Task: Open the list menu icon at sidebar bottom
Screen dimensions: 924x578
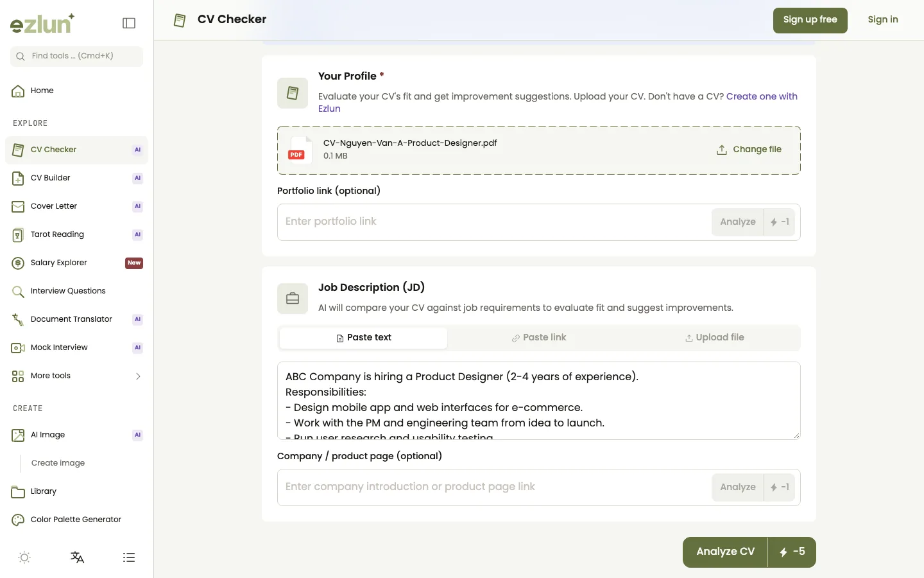Action: (x=129, y=557)
